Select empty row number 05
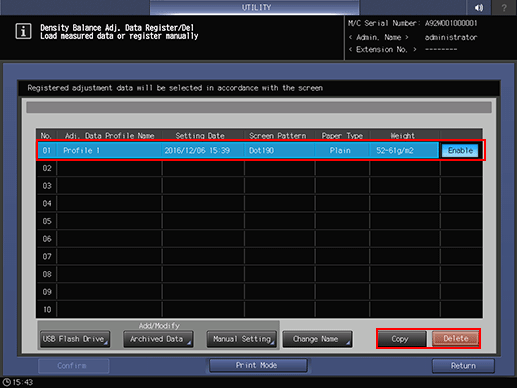This screenshot has height=388, width=517. (x=259, y=221)
